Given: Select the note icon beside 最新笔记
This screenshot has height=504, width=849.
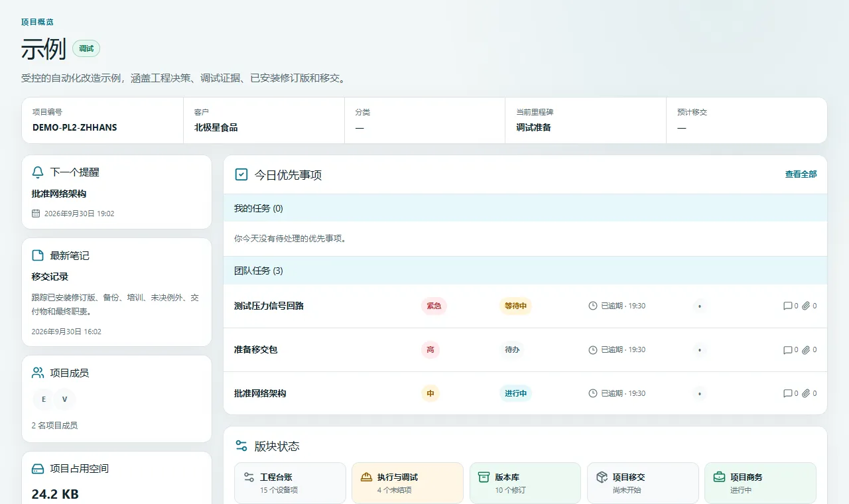Looking at the screenshot, I should 38,255.
